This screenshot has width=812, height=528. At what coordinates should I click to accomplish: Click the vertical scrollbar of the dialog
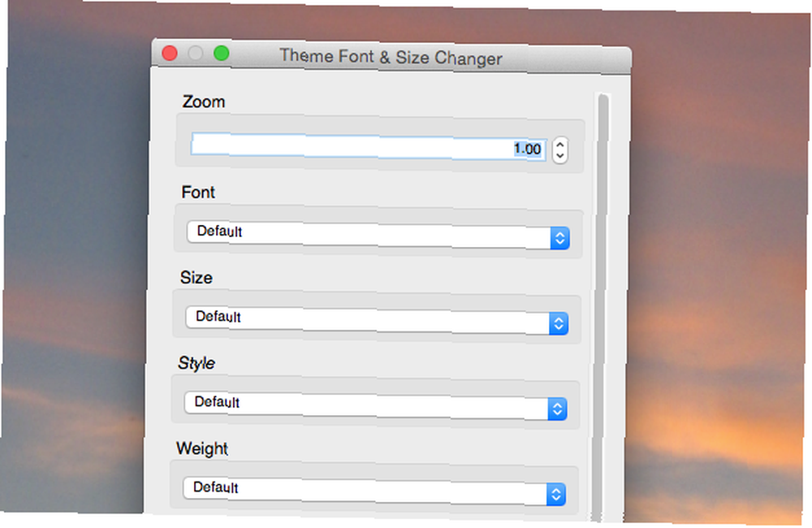coord(601,305)
